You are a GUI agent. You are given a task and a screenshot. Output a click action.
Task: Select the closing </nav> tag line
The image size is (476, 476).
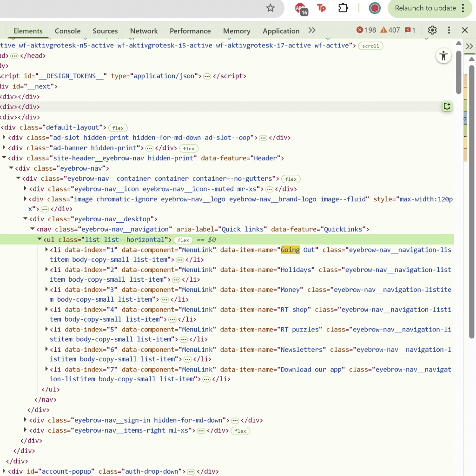coord(46,400)
